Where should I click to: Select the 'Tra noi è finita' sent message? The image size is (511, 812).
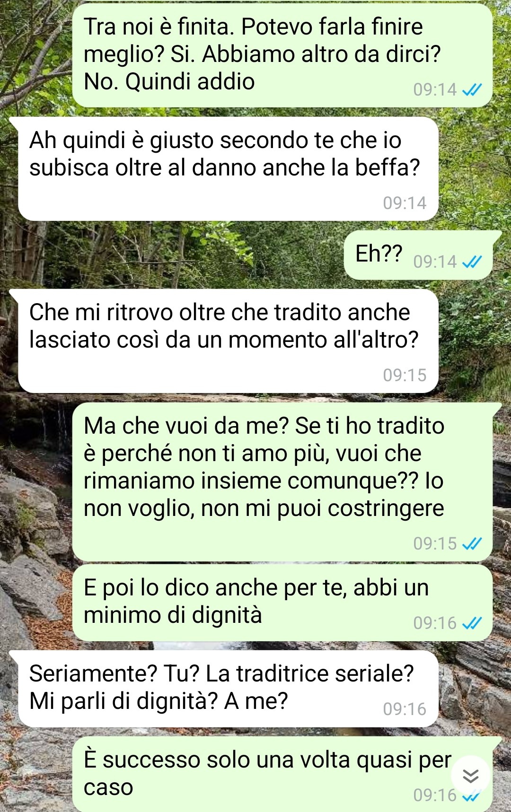tap(282, 55)
